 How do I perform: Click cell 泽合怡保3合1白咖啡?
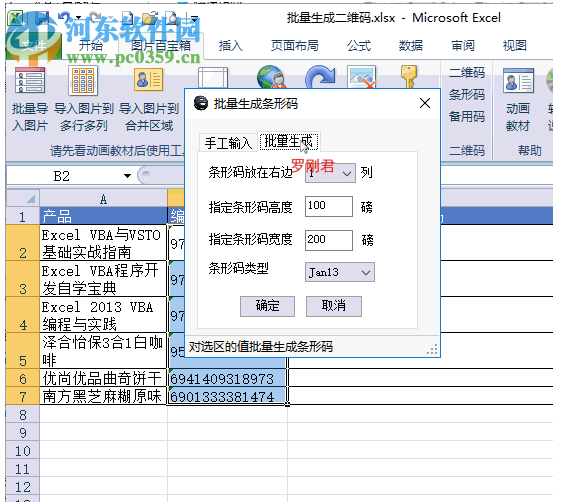pyautogui.click(x=103, y=350)
